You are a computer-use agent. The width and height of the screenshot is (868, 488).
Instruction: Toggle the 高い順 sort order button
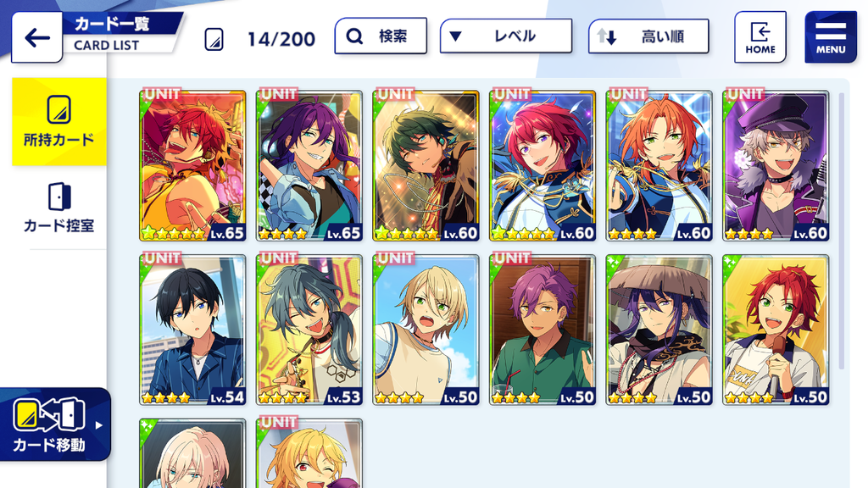[x=648, y=37]
